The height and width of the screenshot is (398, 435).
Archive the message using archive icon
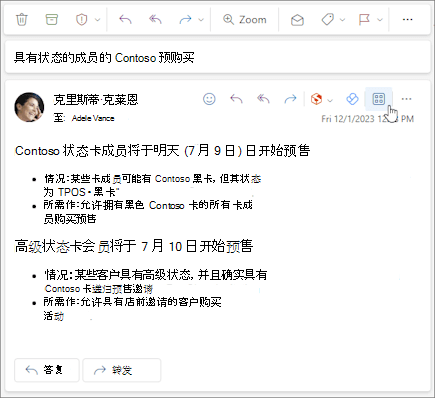[x=51, y=19]
